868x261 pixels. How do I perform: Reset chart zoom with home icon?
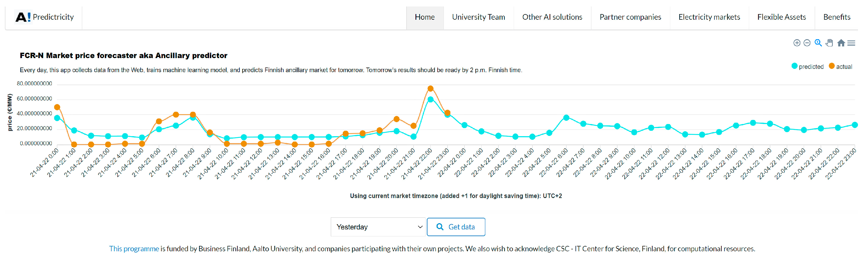click(841, 43)
